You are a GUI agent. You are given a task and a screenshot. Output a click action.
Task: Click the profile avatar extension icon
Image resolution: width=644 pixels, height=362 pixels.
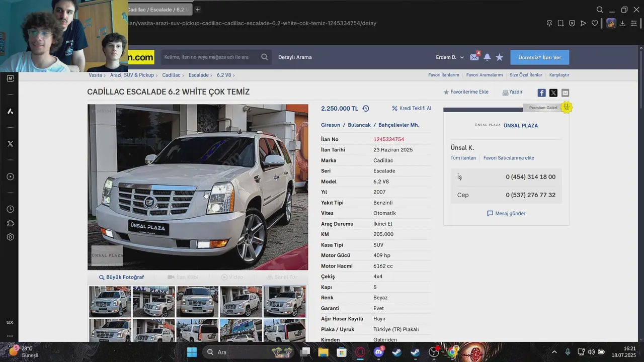coord(611,23)
